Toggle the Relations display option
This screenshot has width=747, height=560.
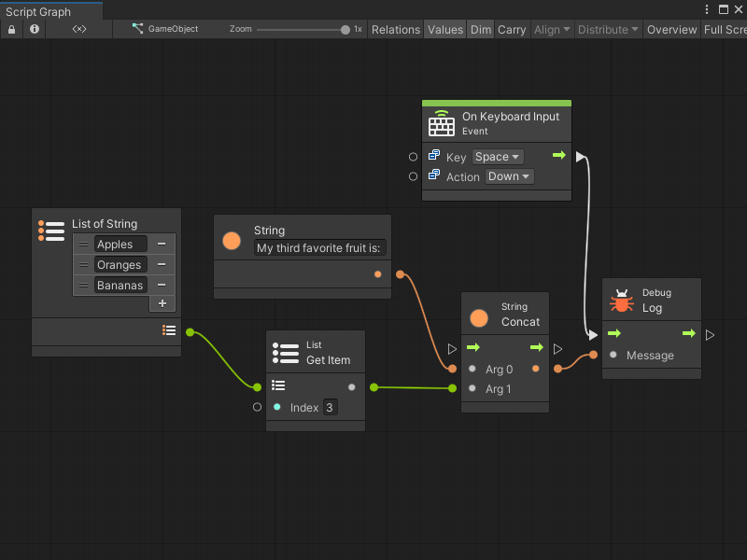395,29
